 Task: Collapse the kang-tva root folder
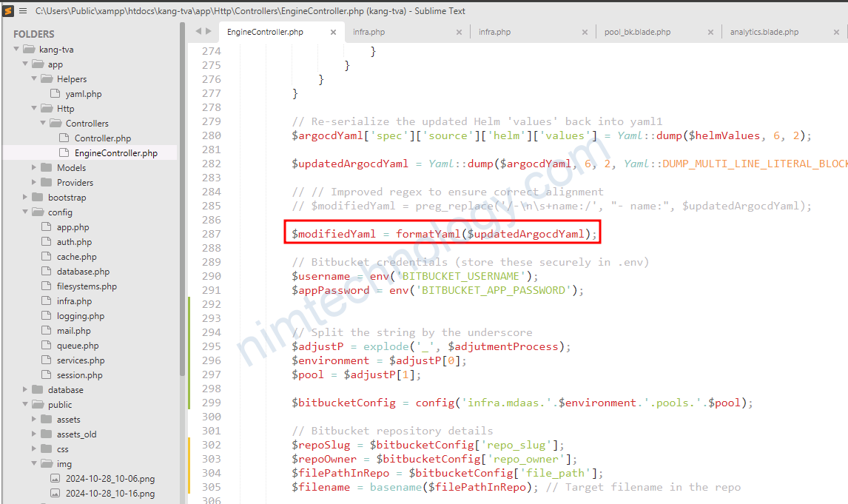point(16,49)
